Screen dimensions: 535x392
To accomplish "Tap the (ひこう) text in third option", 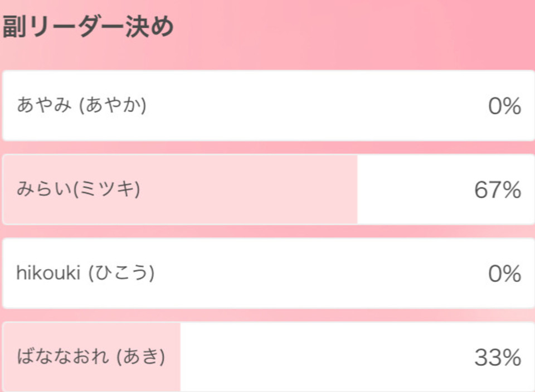I will [x=121, y=273].
